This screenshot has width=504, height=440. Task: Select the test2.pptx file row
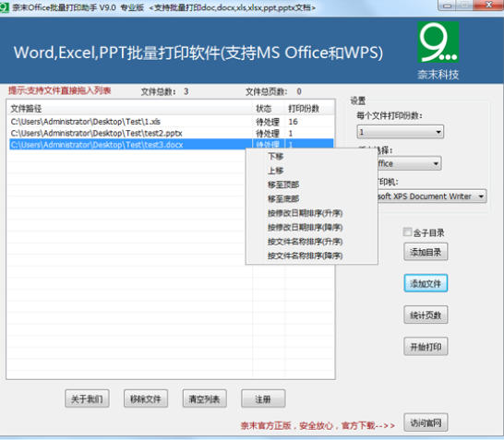pyautogui.click(x=172, y=133)
